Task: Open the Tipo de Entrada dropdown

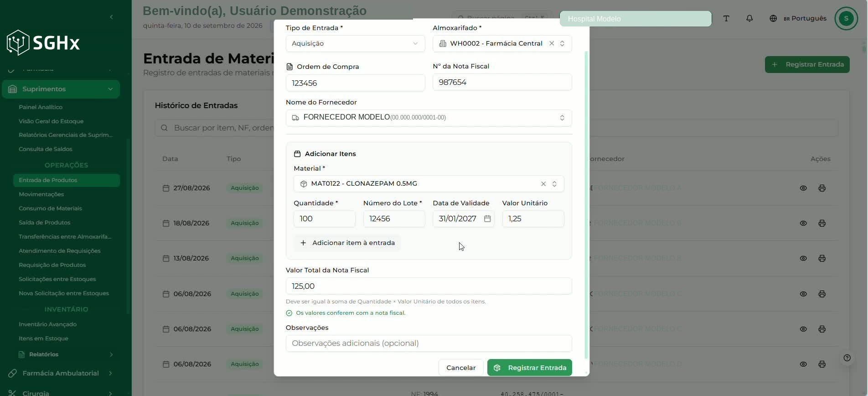Action: point(355,44)
